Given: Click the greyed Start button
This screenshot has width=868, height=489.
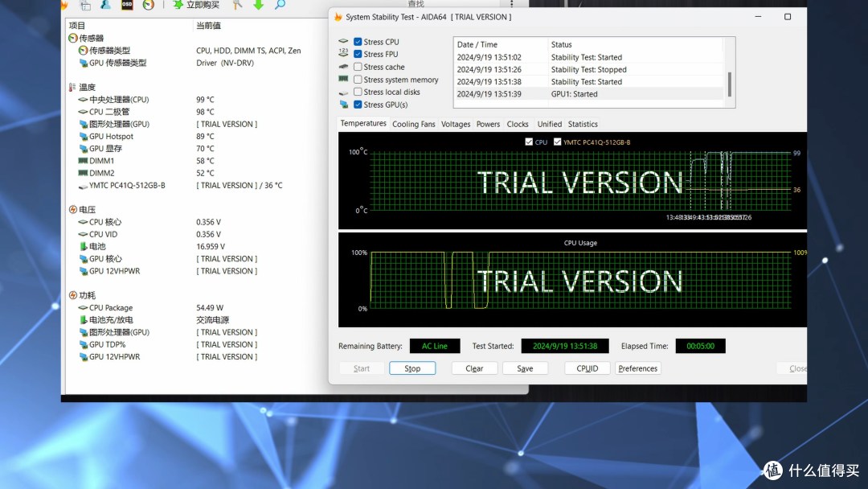Looking at the screenshot, I should 362,368.
